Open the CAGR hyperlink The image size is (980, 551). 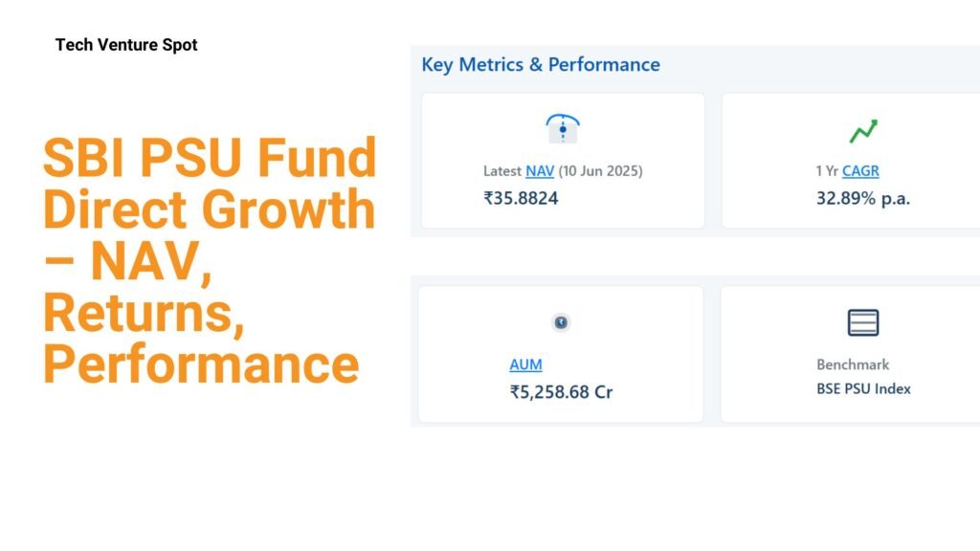coord(860,171)
